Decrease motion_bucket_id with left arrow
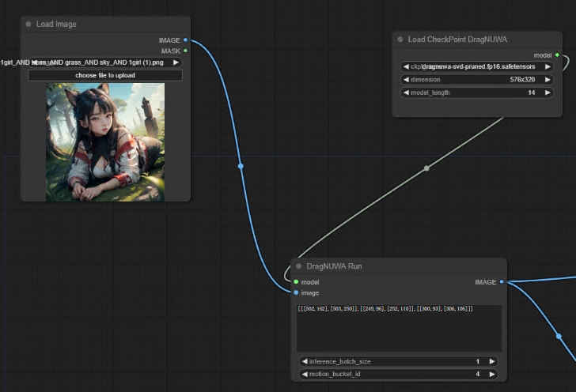Viewport: 576px width, 392px height. [305, 374]
